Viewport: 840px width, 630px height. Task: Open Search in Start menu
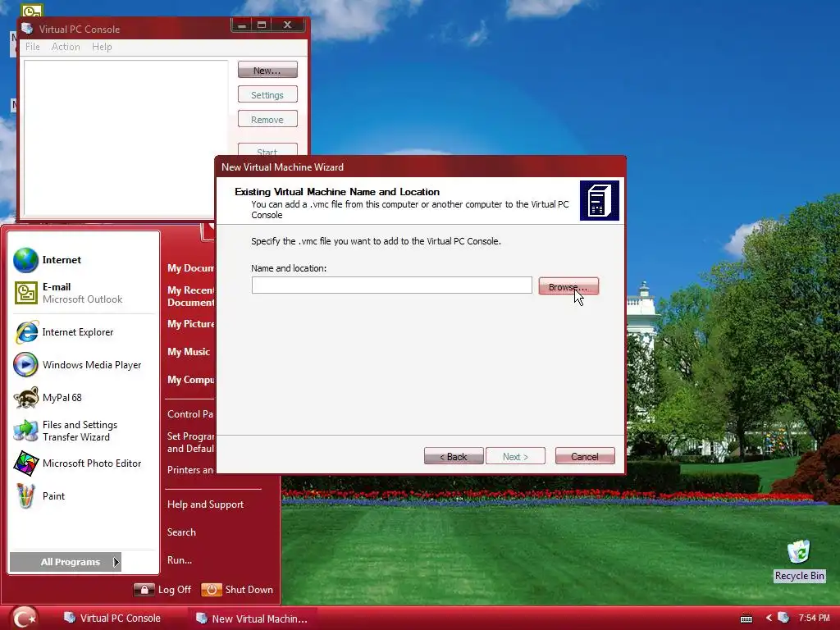coord(181,532)
